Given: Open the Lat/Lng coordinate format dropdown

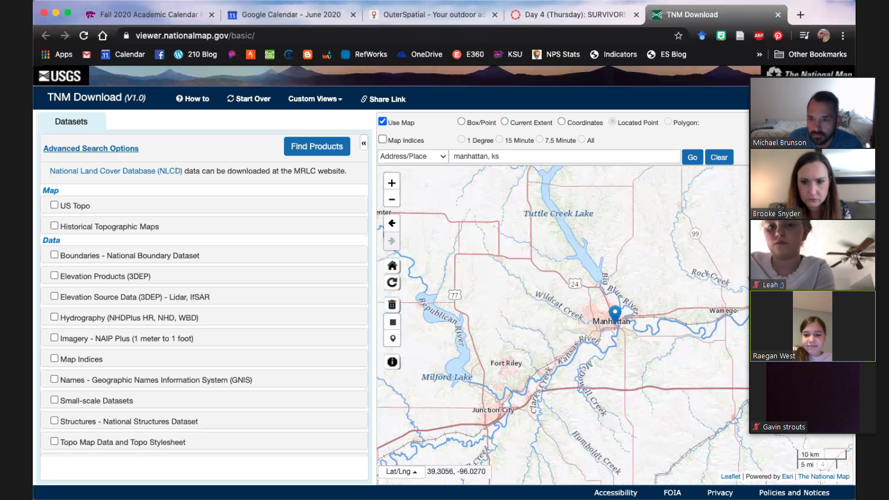Looking at the screenshot, I should [401, 471].
